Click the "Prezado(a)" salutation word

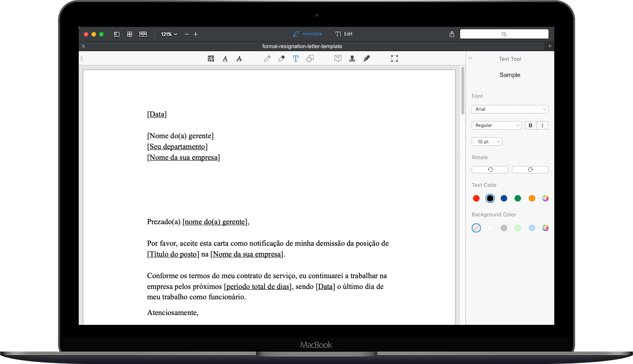tap(164, 222)
